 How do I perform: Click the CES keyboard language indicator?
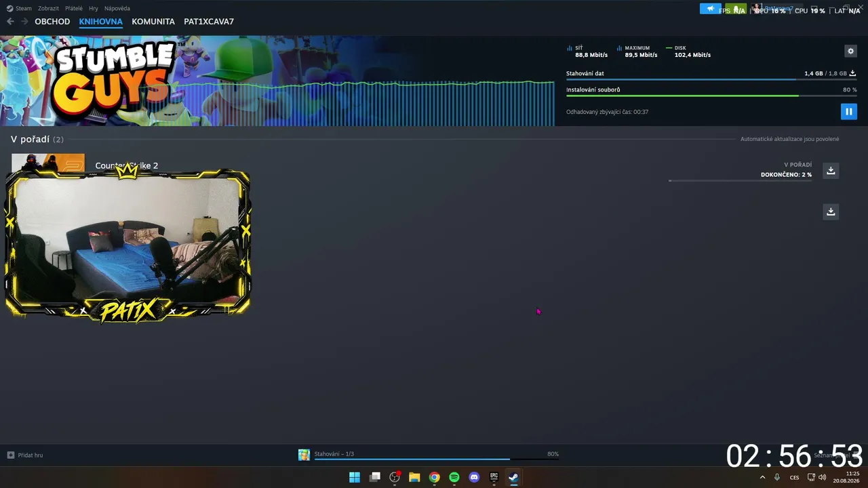[795, 477]
